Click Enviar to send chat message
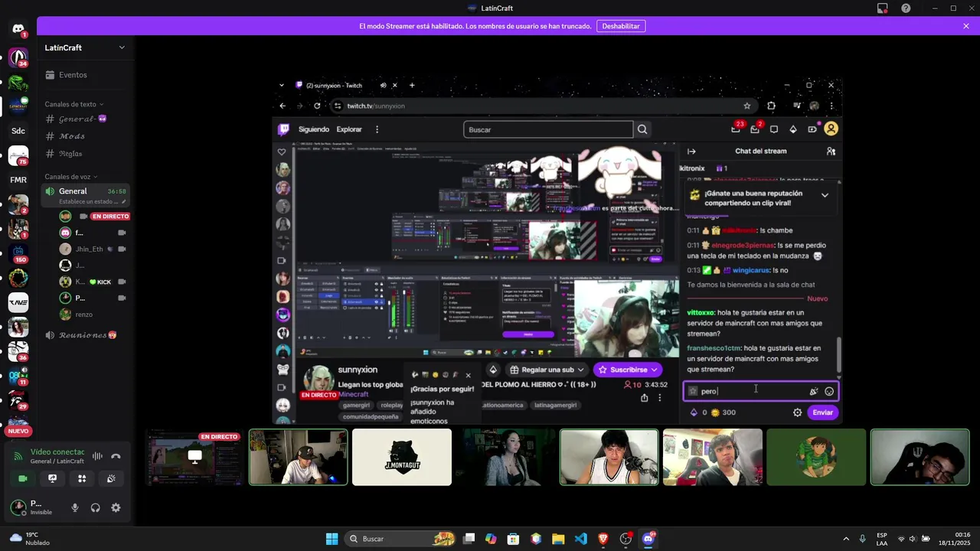The image size is (980, 551). tap(823, 412)
